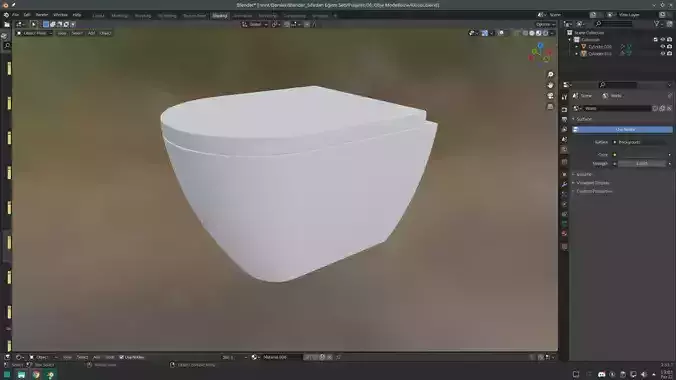Click the Strength value slider

tap(642, 163)
